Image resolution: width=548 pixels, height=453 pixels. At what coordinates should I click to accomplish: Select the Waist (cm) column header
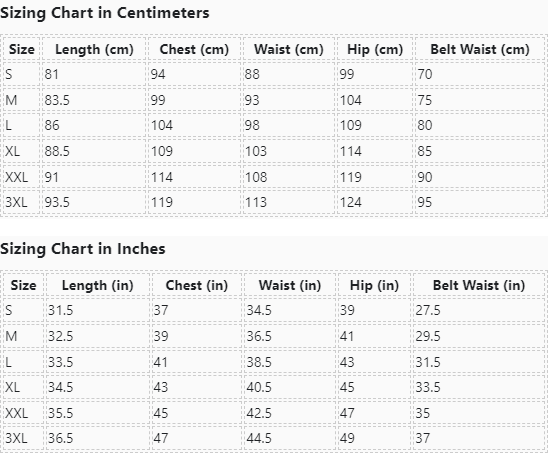click(x=289, y=49)
